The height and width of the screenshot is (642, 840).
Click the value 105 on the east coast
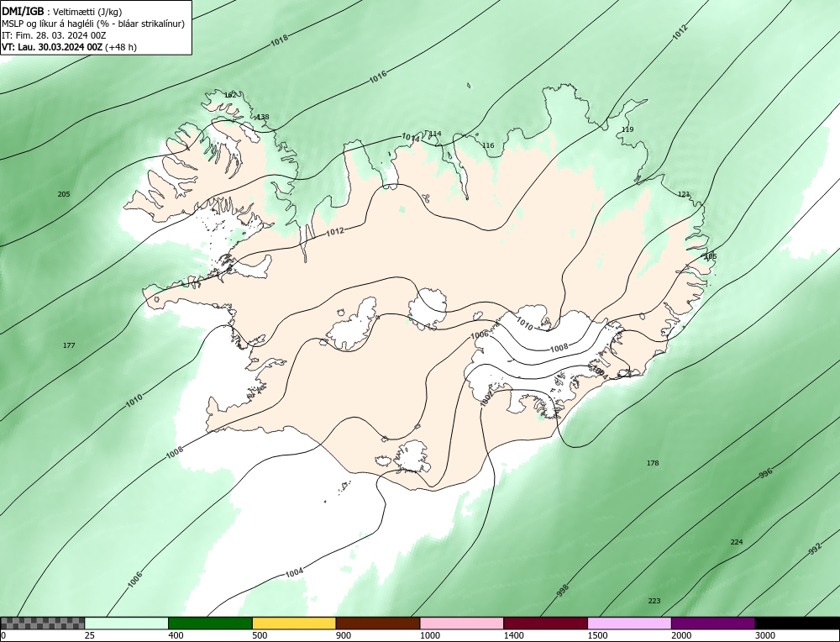click(x=711, y=256)
